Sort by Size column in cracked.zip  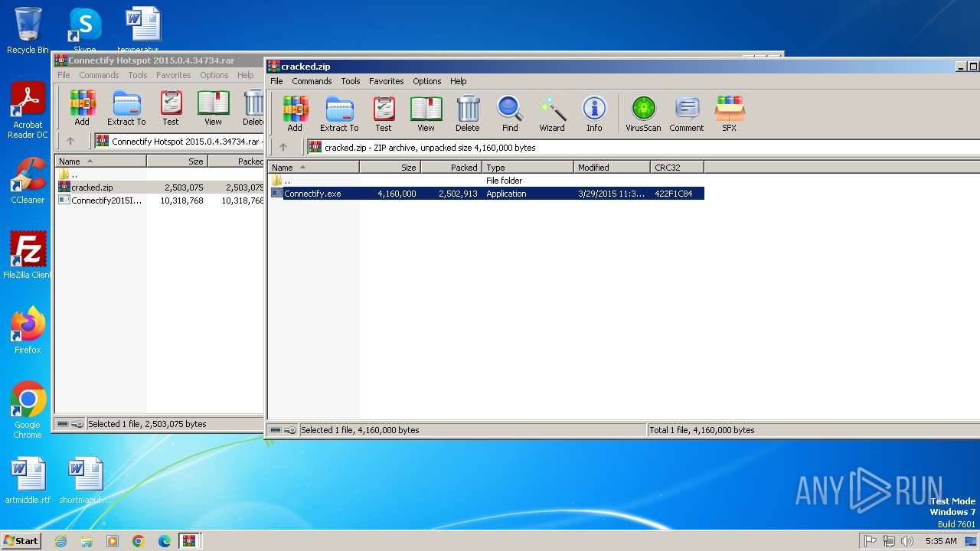point(390,167)
